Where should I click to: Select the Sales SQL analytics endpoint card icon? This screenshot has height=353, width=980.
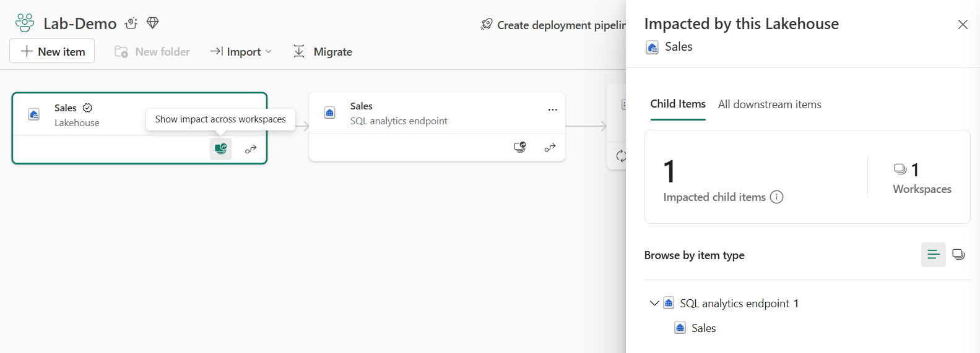(330, 113)
